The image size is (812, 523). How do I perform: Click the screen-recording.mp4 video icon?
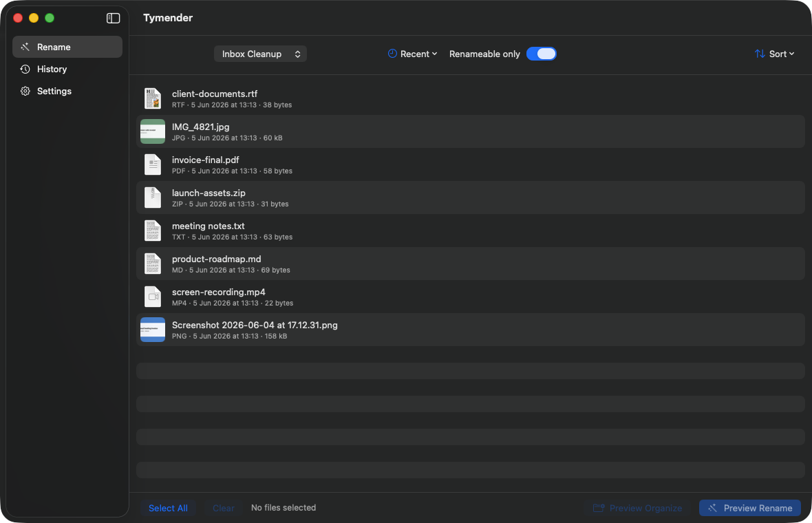click(153, 297)
